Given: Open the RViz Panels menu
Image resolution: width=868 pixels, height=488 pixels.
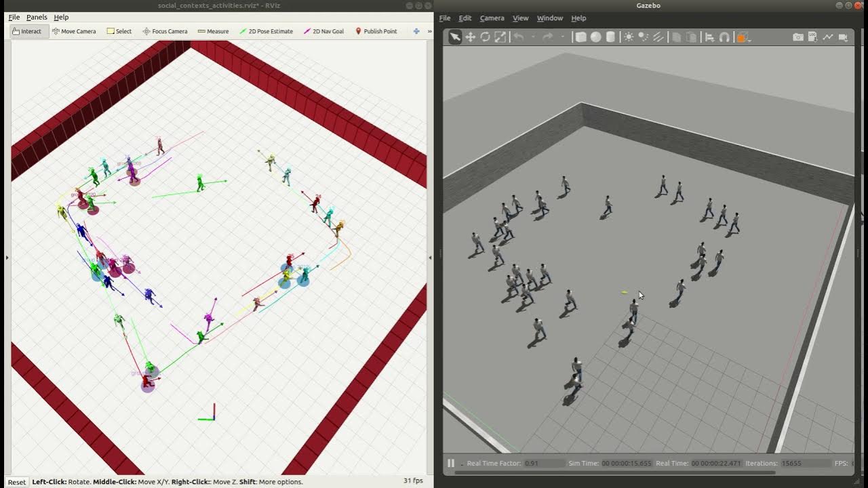Looking at the screenshot, I should 37,17.
